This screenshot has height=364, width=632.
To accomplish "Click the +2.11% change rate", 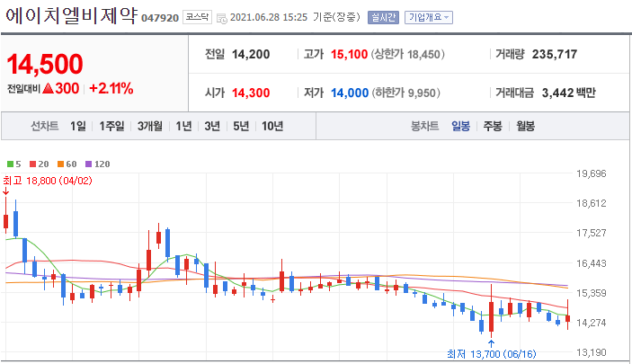I will coord(111,88).
